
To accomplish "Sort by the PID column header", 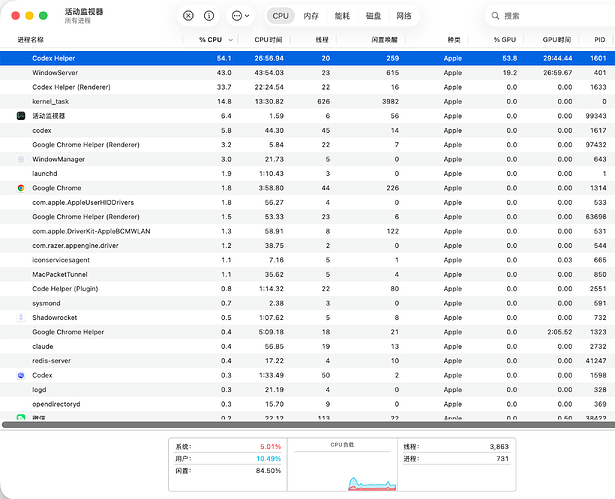I will pyautogui.click(x=600, y=40).
